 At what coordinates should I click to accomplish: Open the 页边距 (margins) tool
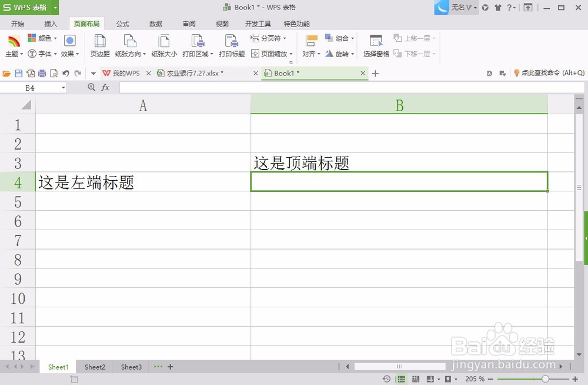point(100,45)
